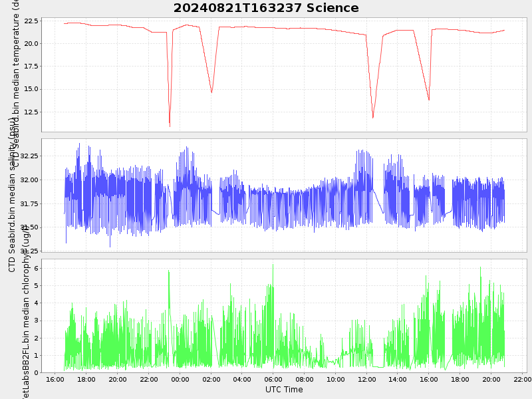
Task: Click the WetLabsBB2FL median chlorophyll axis label
Action: 25,312
